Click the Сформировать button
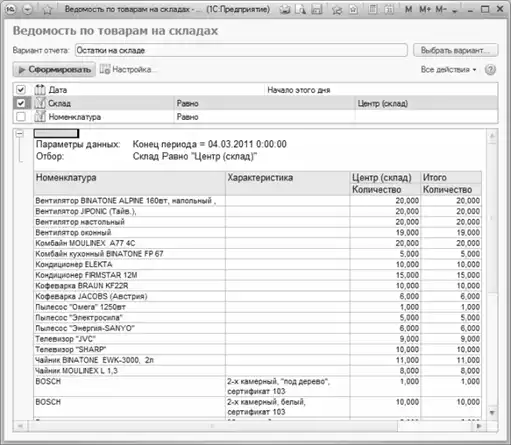Screen dimensions: 511x445 [54, 69]
